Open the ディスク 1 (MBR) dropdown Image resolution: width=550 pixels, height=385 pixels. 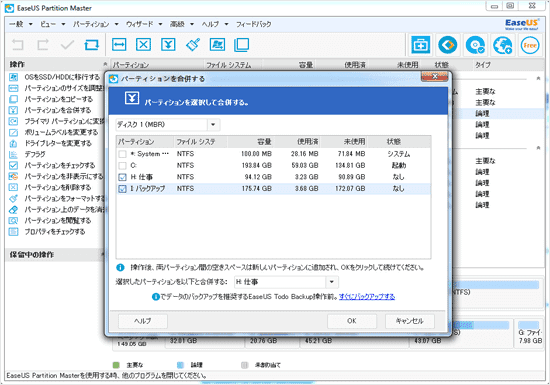(213, 125)
